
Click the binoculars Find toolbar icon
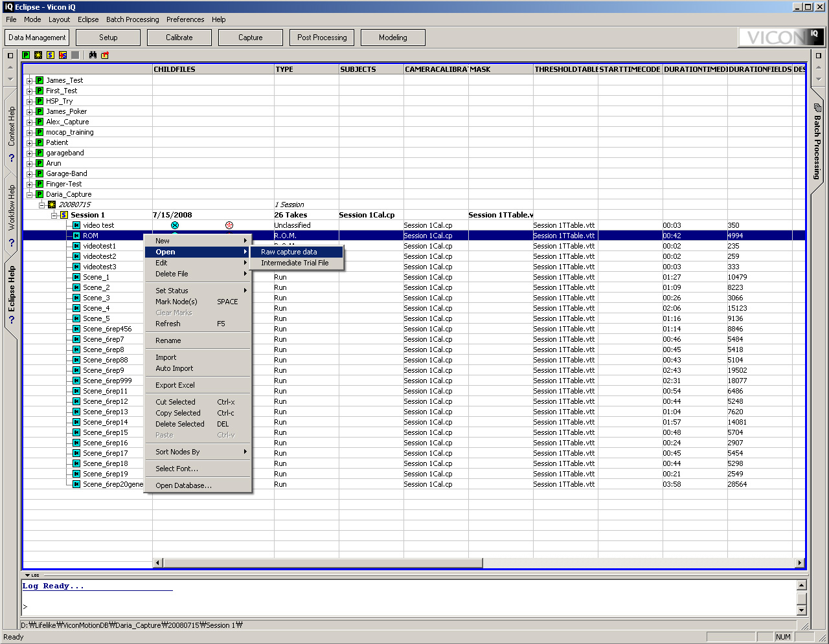coord(93,55)
